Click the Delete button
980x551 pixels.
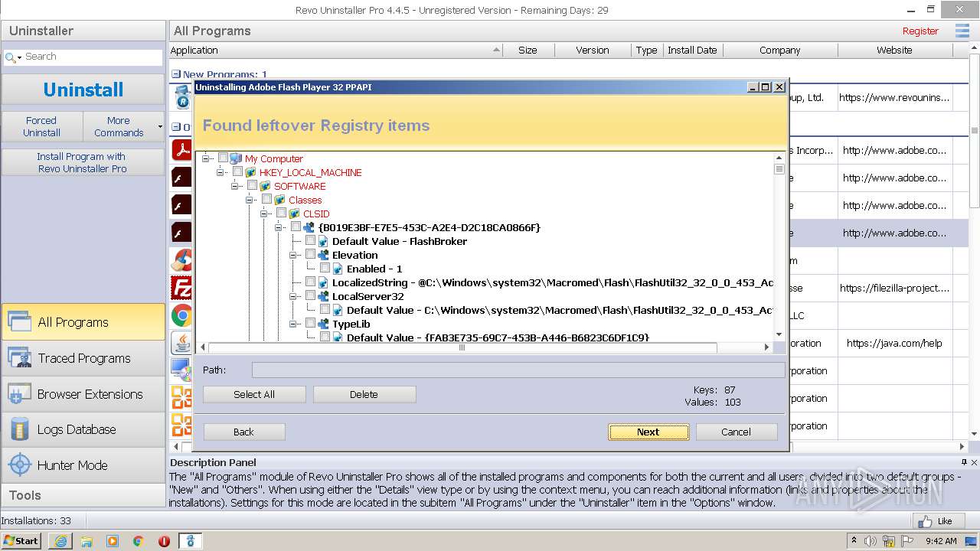364,394
